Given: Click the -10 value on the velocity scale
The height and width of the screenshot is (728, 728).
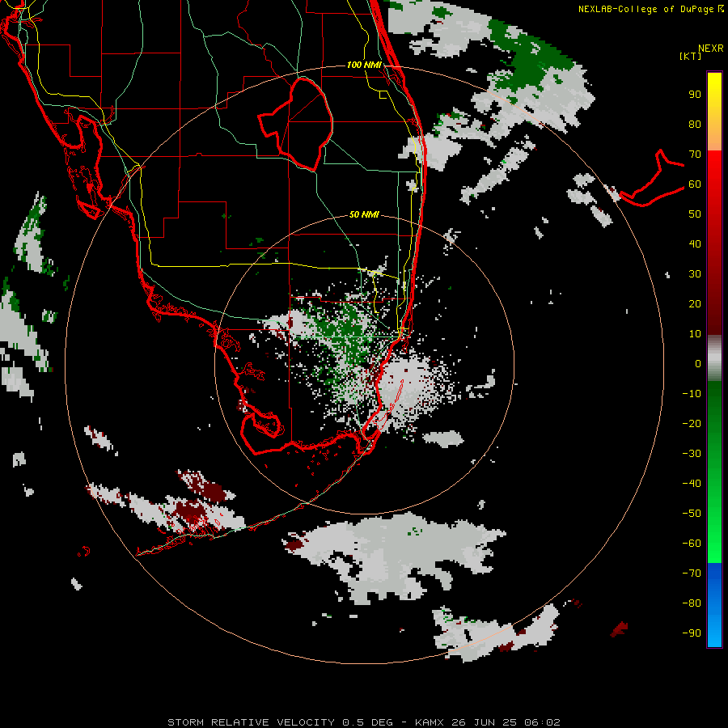Looking at the screenshot, I should [692, 394].
